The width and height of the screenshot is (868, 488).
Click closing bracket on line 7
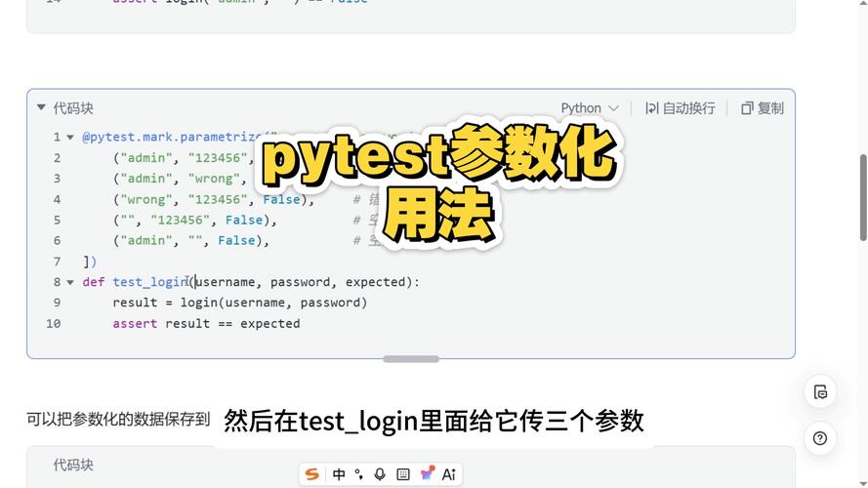(90, 262)
